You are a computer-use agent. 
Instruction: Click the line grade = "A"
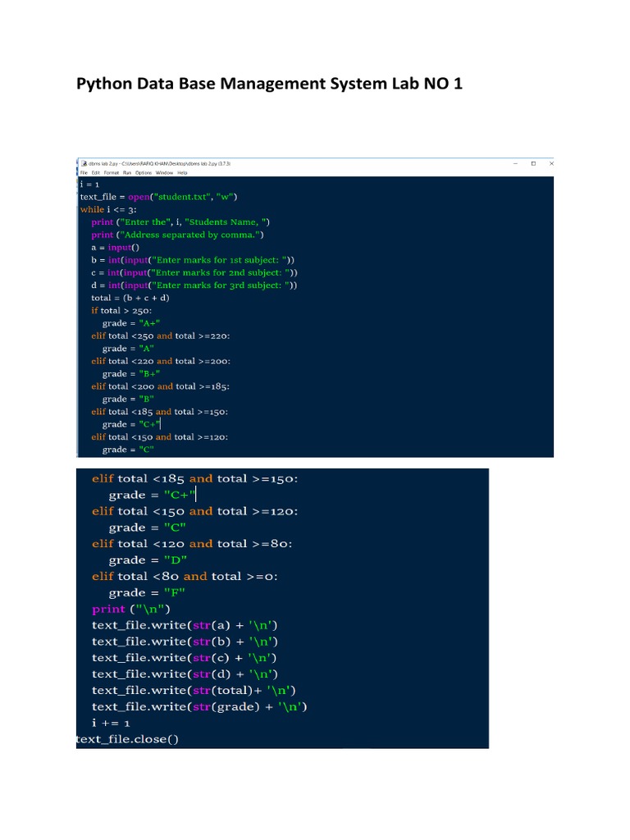(x=128, y=349)
